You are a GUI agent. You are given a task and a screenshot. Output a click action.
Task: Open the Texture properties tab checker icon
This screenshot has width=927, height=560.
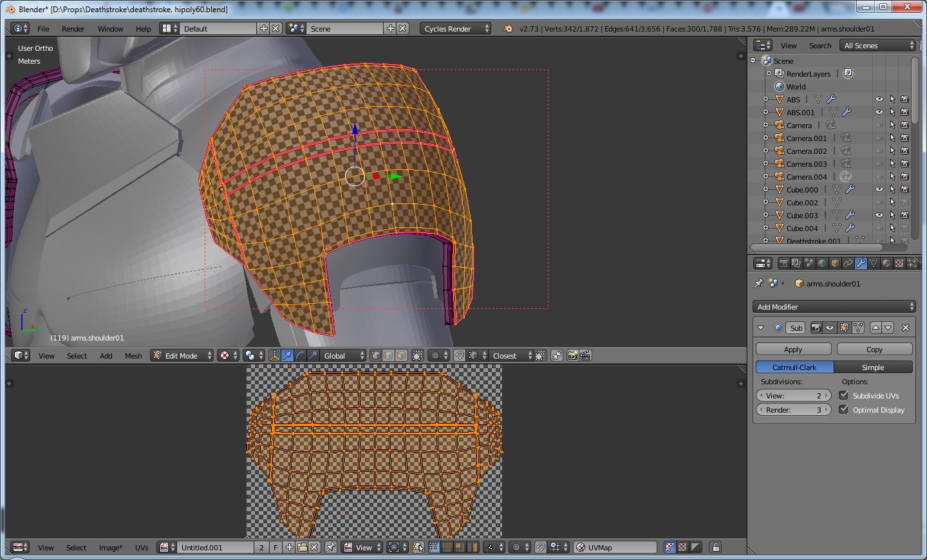[x=899, y=263]
